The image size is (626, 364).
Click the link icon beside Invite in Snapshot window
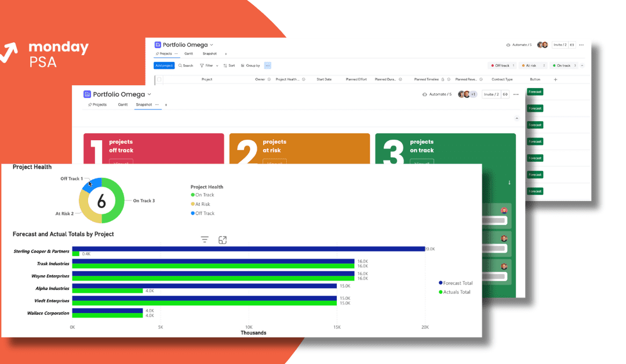click(505, 94)
